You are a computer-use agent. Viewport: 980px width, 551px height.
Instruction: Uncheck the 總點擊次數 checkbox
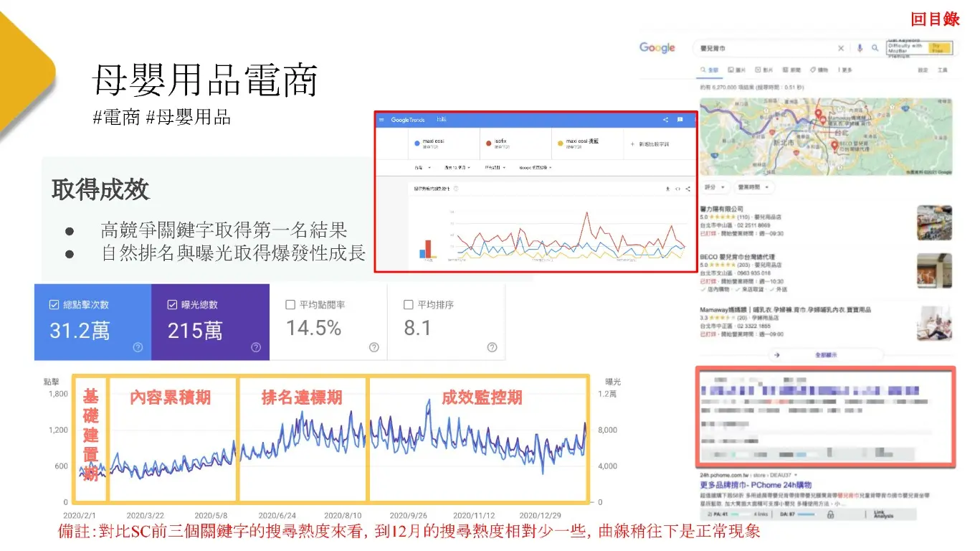point(54,305)
